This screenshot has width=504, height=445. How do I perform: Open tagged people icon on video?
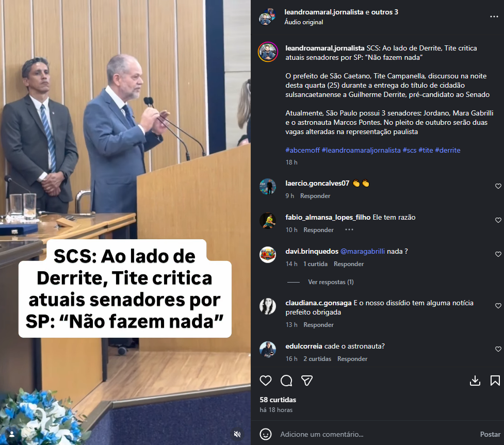(12, 434)
